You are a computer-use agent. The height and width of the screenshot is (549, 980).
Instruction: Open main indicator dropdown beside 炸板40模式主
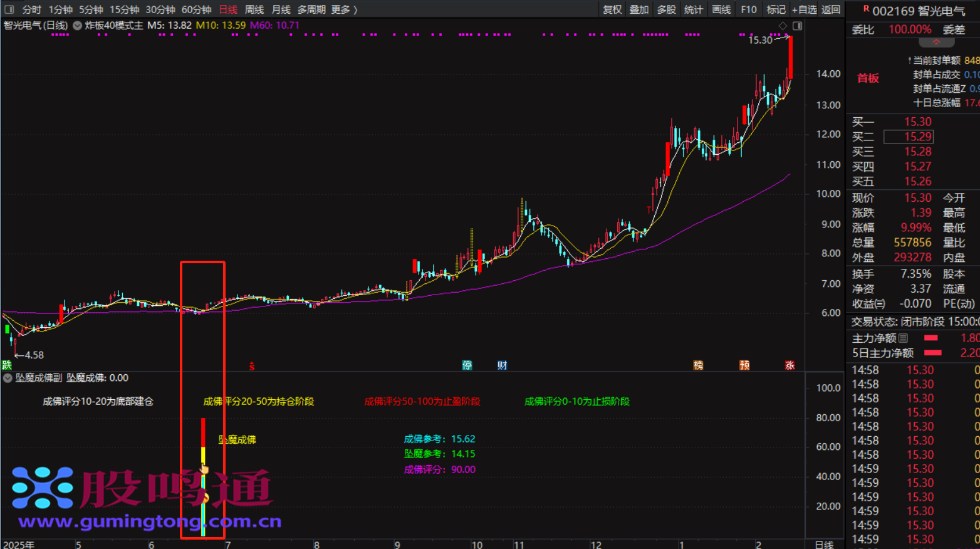click(78, 26)
